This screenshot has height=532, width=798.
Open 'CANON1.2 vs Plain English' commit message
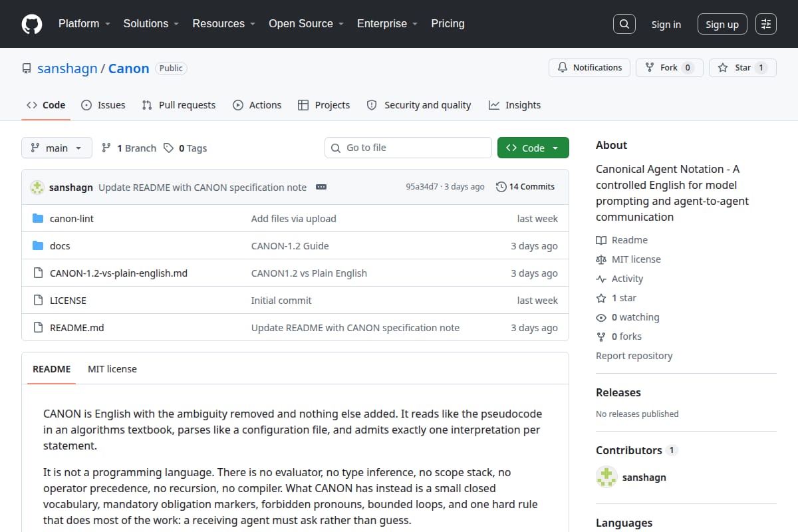coord(309,273)
